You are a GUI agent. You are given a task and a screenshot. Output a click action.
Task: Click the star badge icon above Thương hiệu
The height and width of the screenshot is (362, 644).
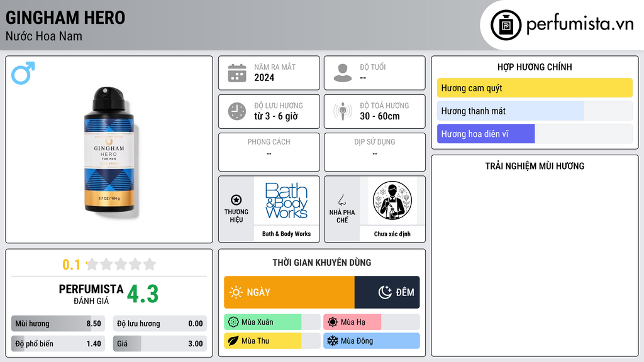(x=236, y=200)
